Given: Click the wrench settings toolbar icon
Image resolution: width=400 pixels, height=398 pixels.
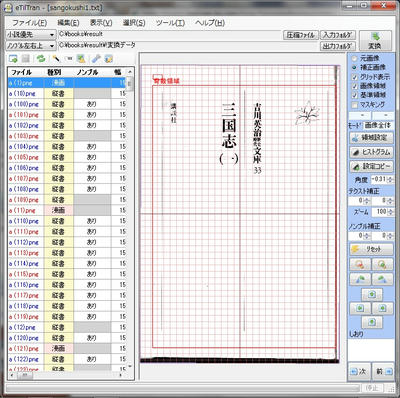Looking at the screenshot, I should pos(96,59).
